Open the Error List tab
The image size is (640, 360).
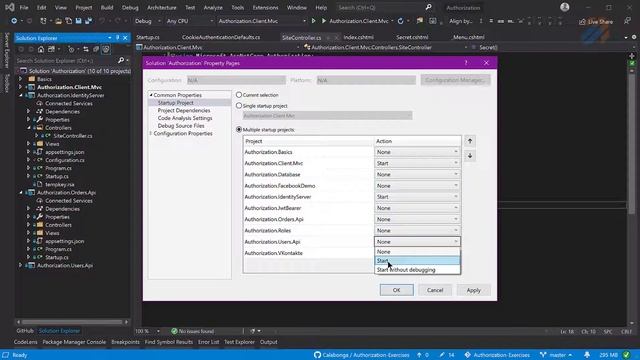click(x=209, y=342)
